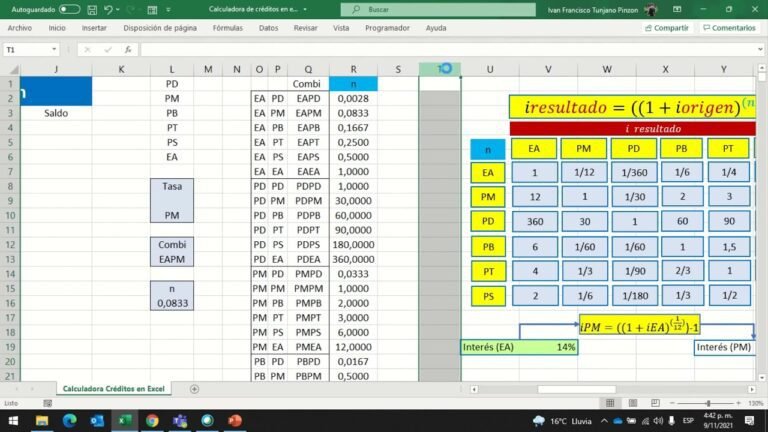This screenshot has height=432, width=768.
Task: Expand the formula bar with chevron
Action: point(760,49)
